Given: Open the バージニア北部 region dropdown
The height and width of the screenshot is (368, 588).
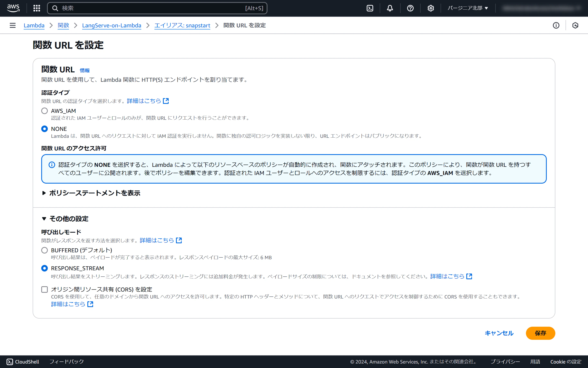Looking at the screenshot, I should coord(468,8).
